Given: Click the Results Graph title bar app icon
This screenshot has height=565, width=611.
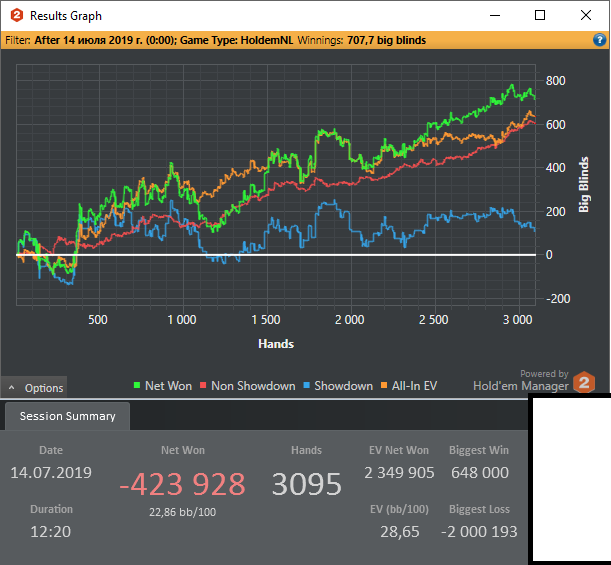Looking at the screenshot, I should coord(16,16).
